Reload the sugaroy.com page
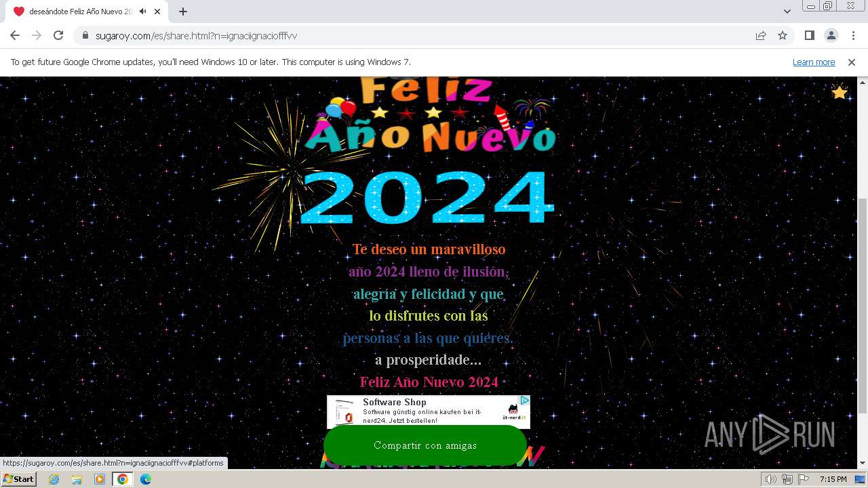Viewport: 868px width, 488px height. click(x=58, y=35)
